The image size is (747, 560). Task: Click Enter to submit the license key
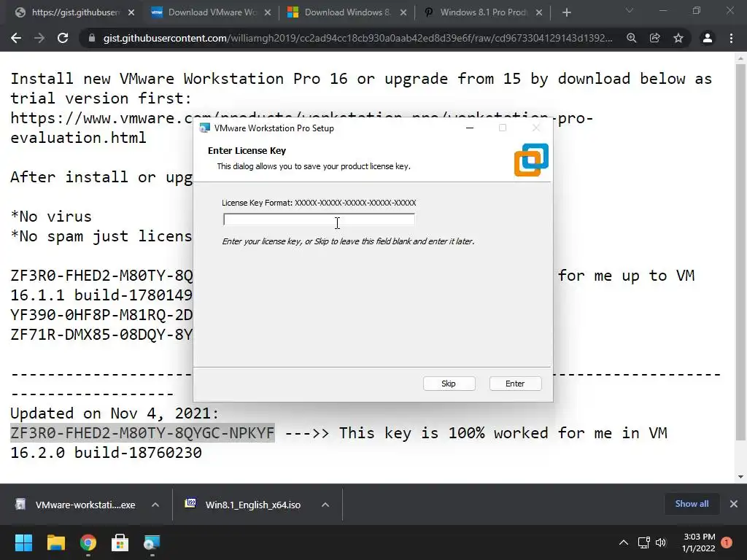(515, 384)
